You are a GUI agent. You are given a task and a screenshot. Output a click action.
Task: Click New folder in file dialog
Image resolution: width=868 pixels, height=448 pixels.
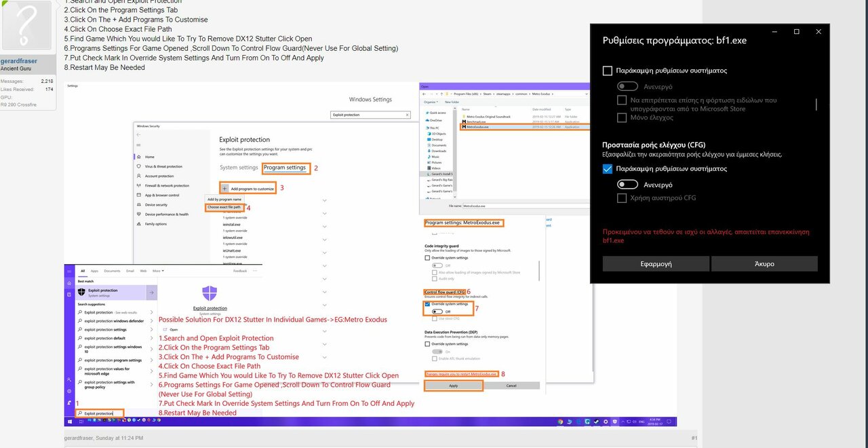(452, 101)
